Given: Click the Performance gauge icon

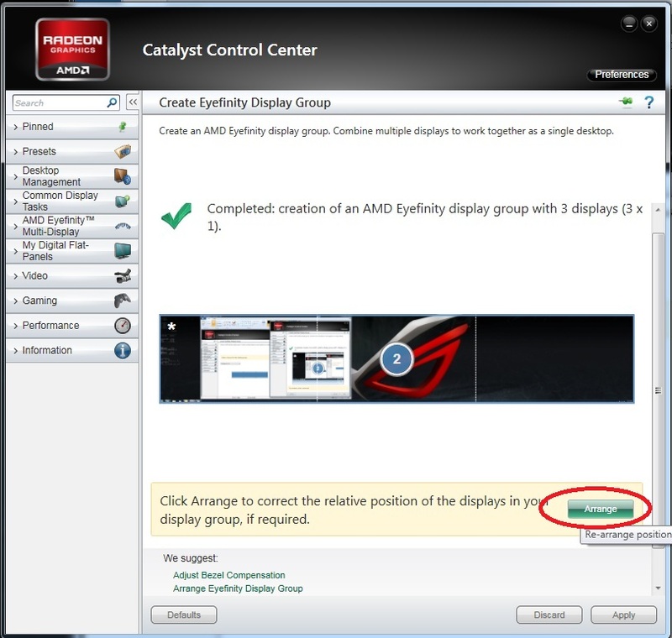Looking at the screenshot, I should point(123,326).
